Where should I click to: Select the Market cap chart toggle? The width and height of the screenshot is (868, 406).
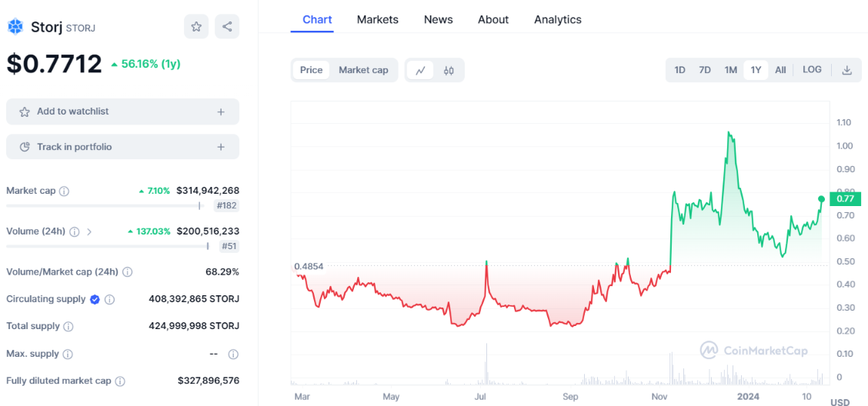tap(363, 70)
